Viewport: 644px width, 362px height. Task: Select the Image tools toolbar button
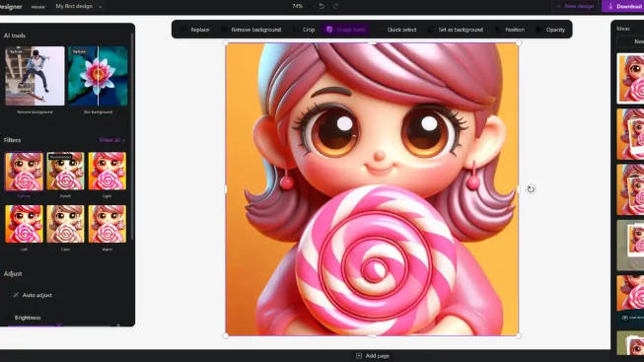pos(346,30)
